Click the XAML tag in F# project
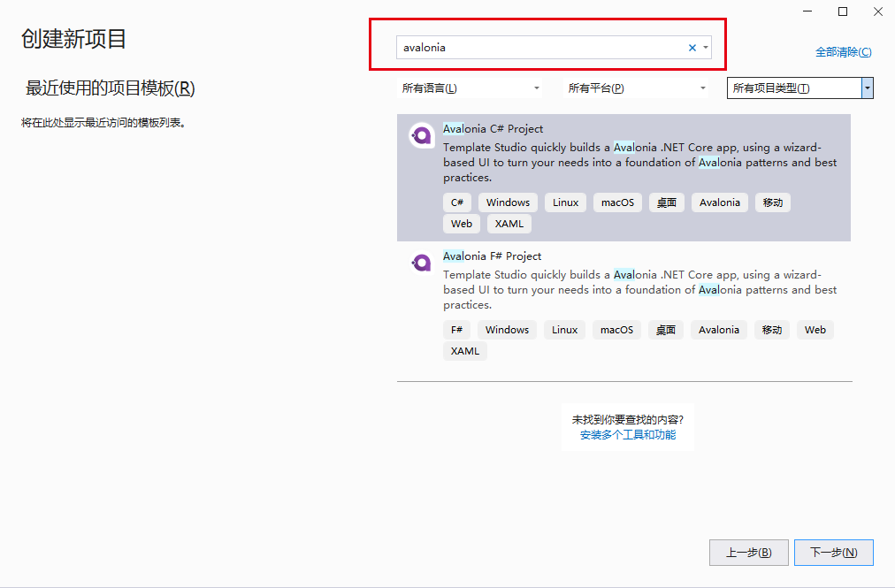 point(464,351)
